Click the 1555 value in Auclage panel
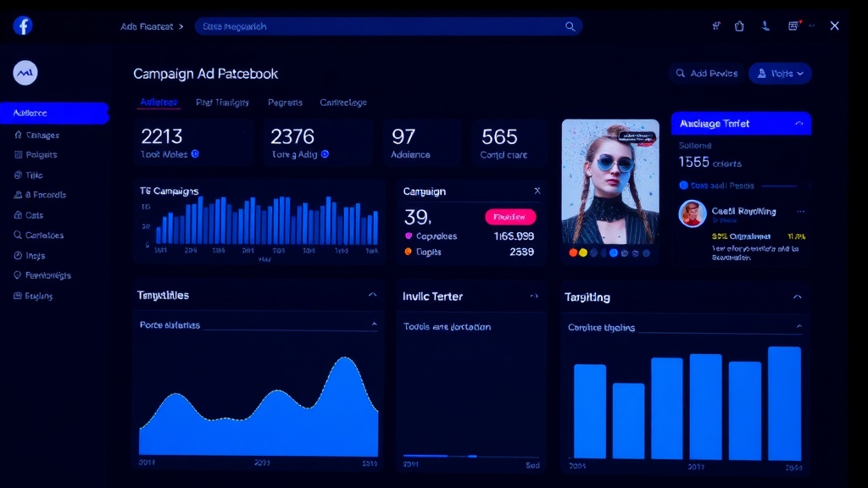 [693, 162]
